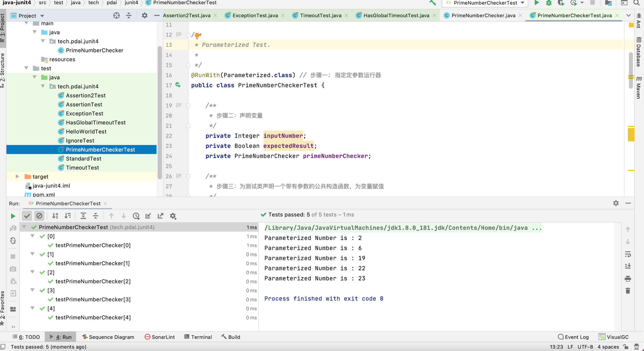This screenshot has height=351, width=644.
Task: Open SonarLint tool window
Action: coord(160,337)
